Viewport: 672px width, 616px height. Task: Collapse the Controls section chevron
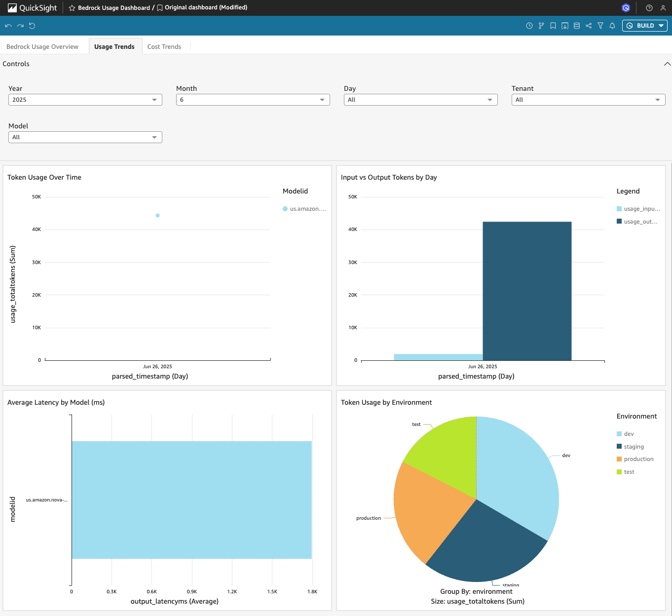[667, 64]
